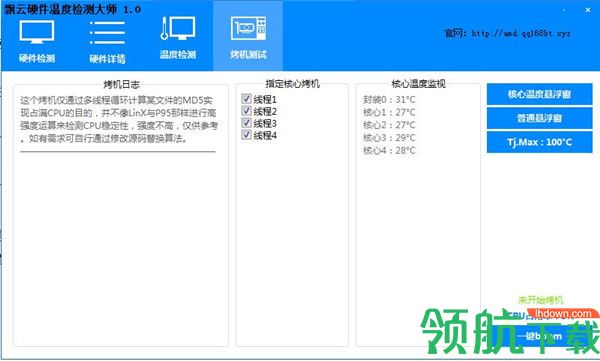Open the 核心温度悬浮窗 button
This screenshot has width=600, height=361.
click(540, 94)
